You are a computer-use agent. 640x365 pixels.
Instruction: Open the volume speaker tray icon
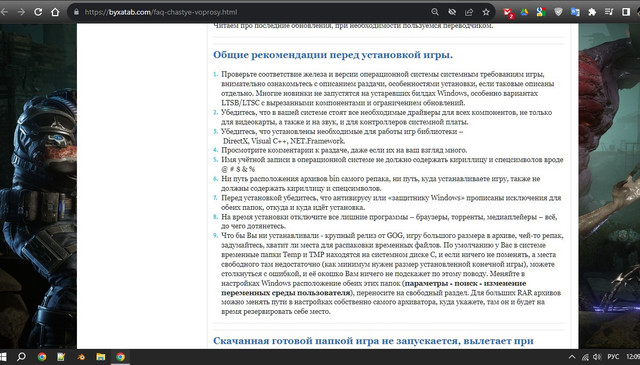pos(597,357)
